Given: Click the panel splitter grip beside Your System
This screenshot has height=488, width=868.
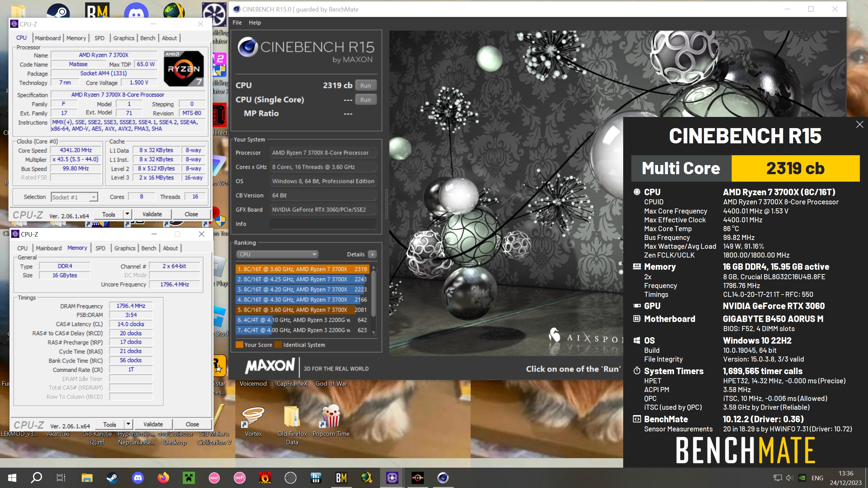Looking at the screenshot, I should point(386,204).
